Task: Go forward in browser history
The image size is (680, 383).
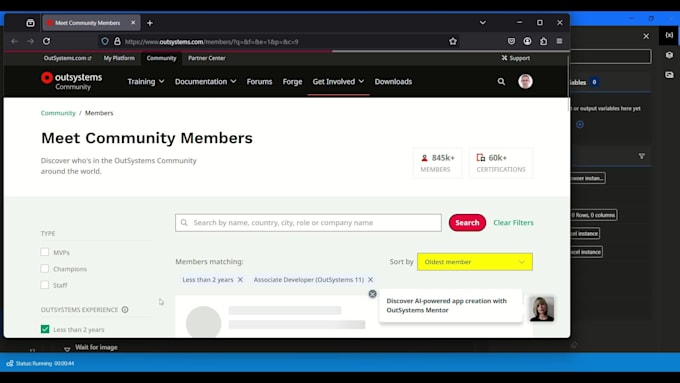Action: point(30,41)
